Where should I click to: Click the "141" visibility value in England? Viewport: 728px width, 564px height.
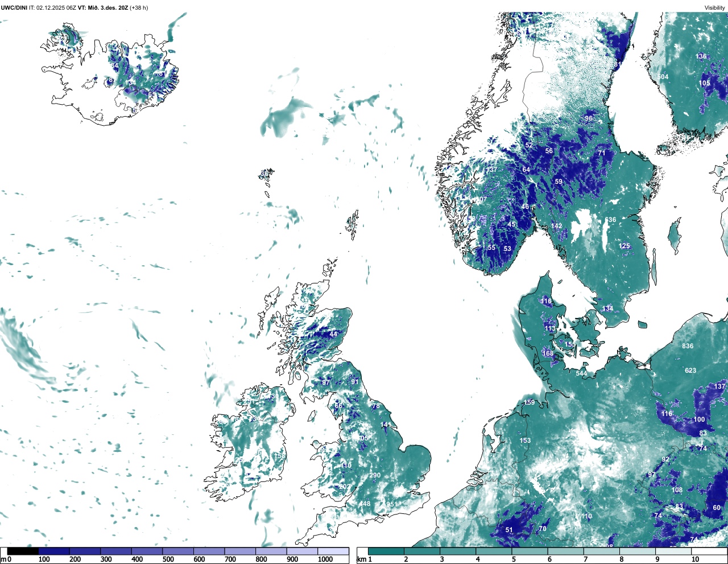pos(386,425)
